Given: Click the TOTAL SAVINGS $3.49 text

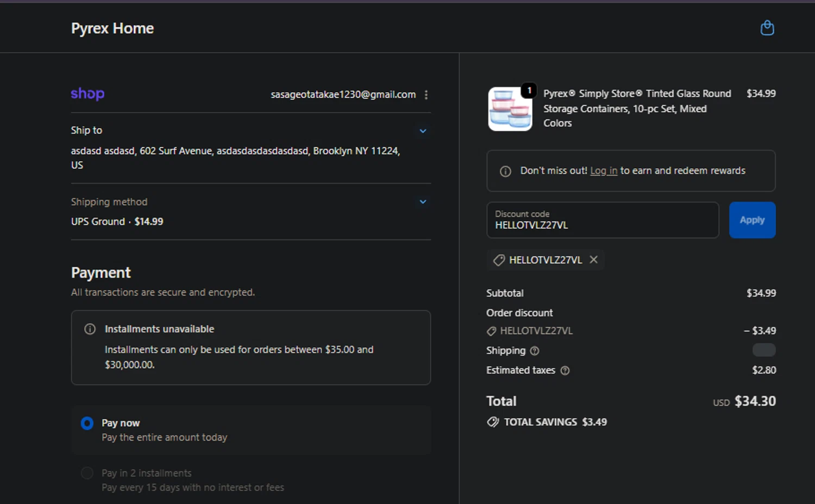Looking at the screenshot, I should 555,422.
